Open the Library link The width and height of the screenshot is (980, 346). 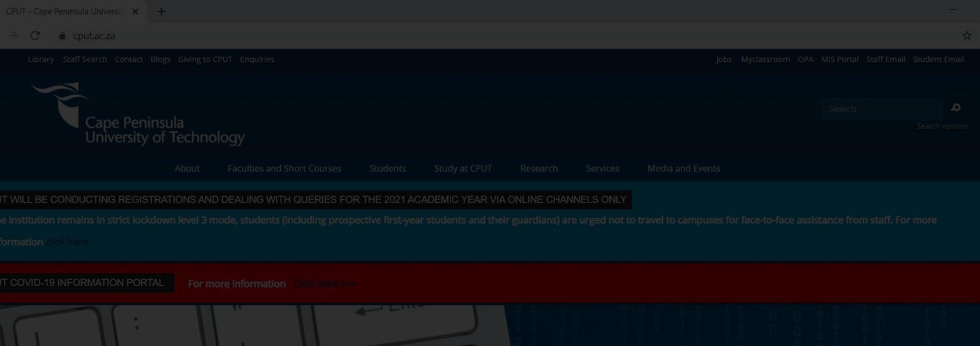[x=41, y=59]
